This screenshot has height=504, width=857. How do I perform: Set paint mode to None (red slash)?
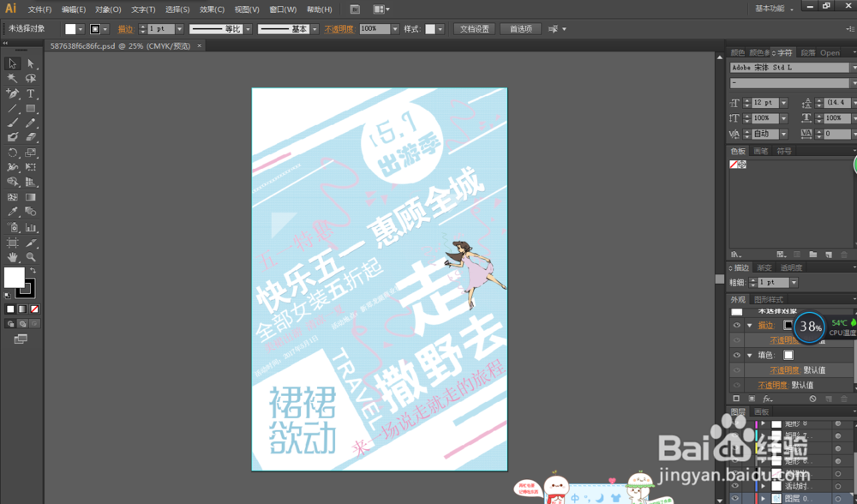(x=34, y=309)
